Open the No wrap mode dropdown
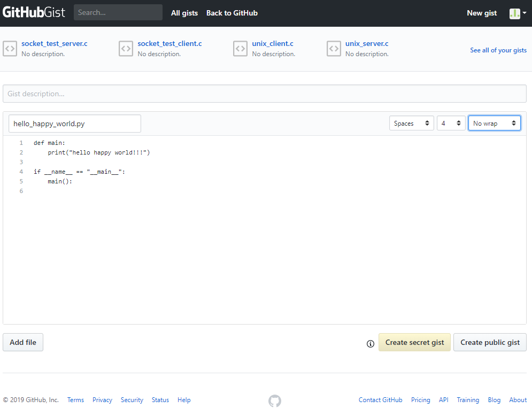The width and height of the screenshot is (532, 416). click(x=495, y=123)
